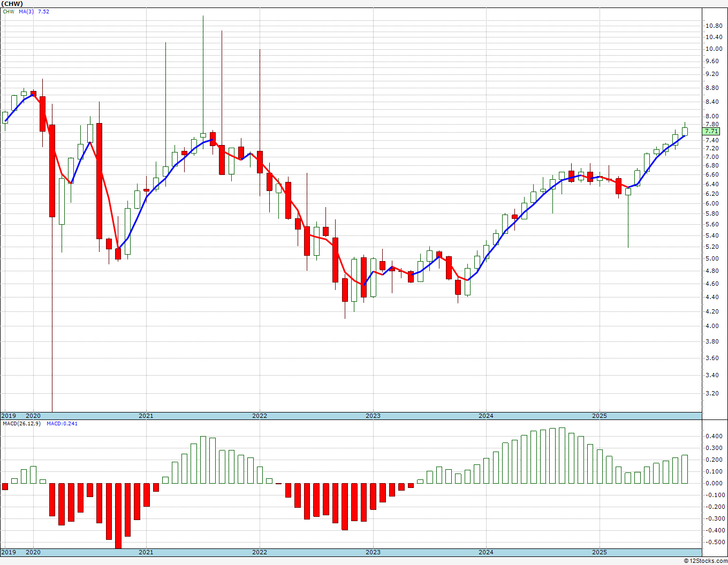The image size is (728, 565).
Task: Click 2025 on the MACD panel time axis
Action: click(600, 552)
